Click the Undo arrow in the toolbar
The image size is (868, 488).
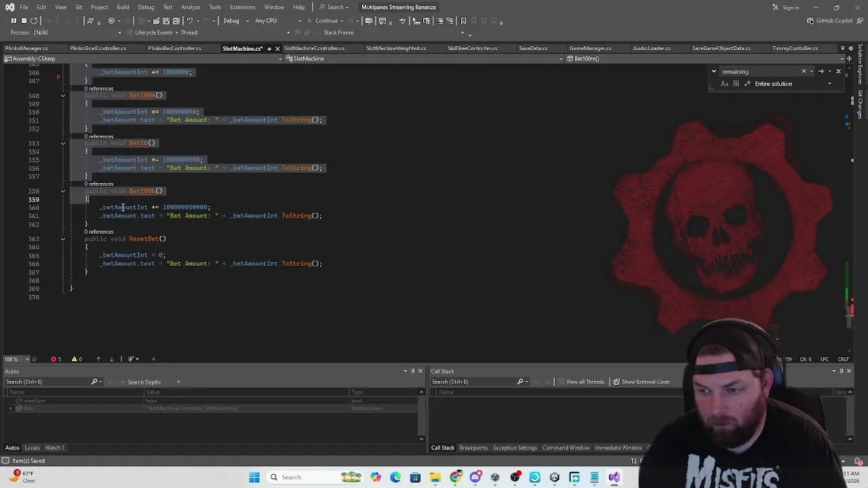coord(190,20)
